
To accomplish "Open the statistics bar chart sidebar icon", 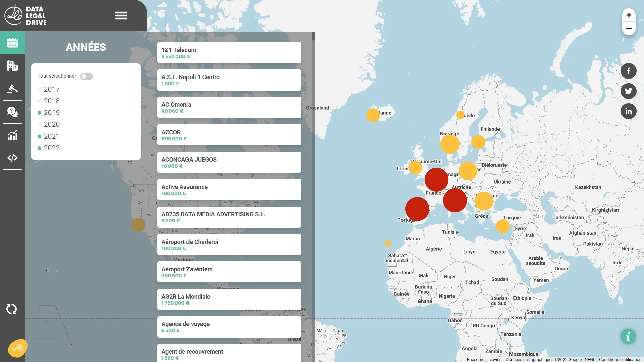I will 12,135.
